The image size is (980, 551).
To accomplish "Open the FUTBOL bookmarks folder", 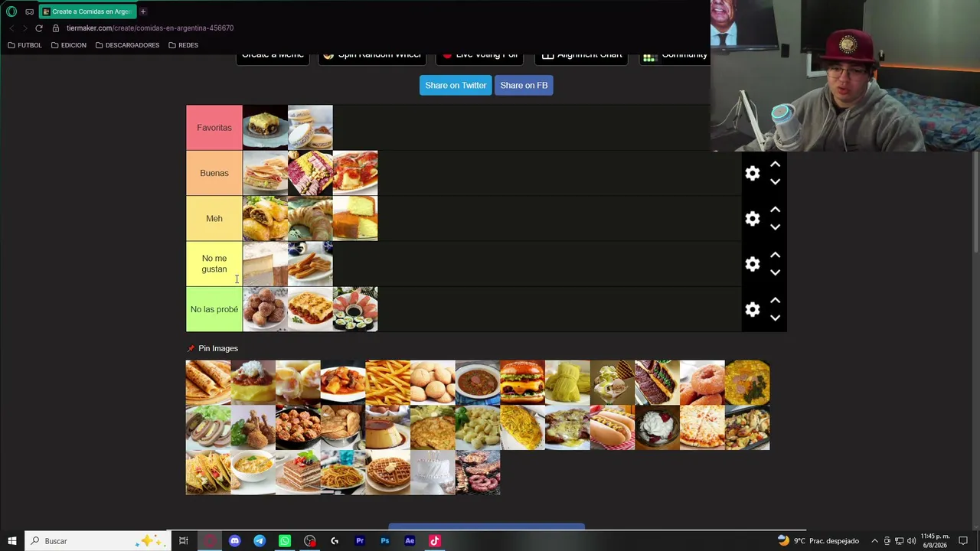I will 24,45.
